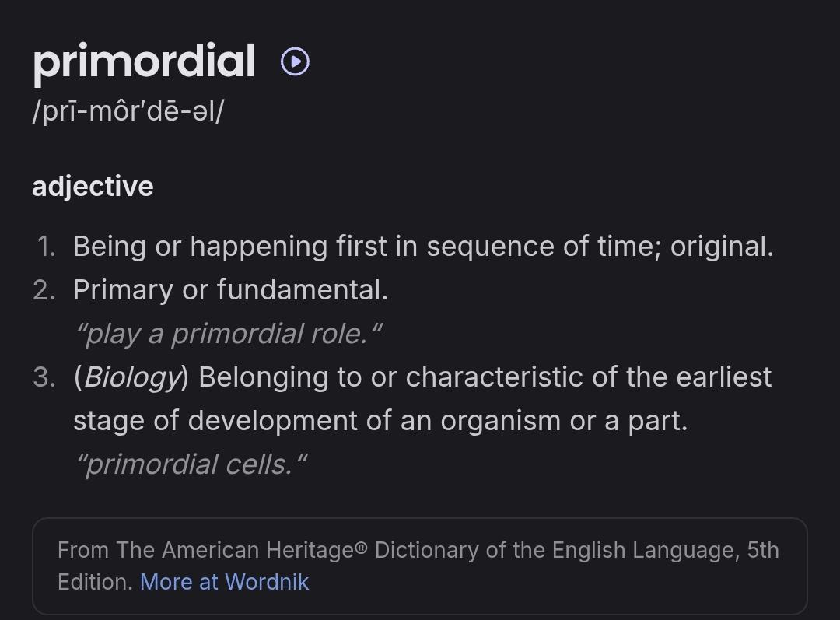Screen dimensions: 840x620
Task: Click the word 'earliest' in definition three
Action: [x=724, y=377]
